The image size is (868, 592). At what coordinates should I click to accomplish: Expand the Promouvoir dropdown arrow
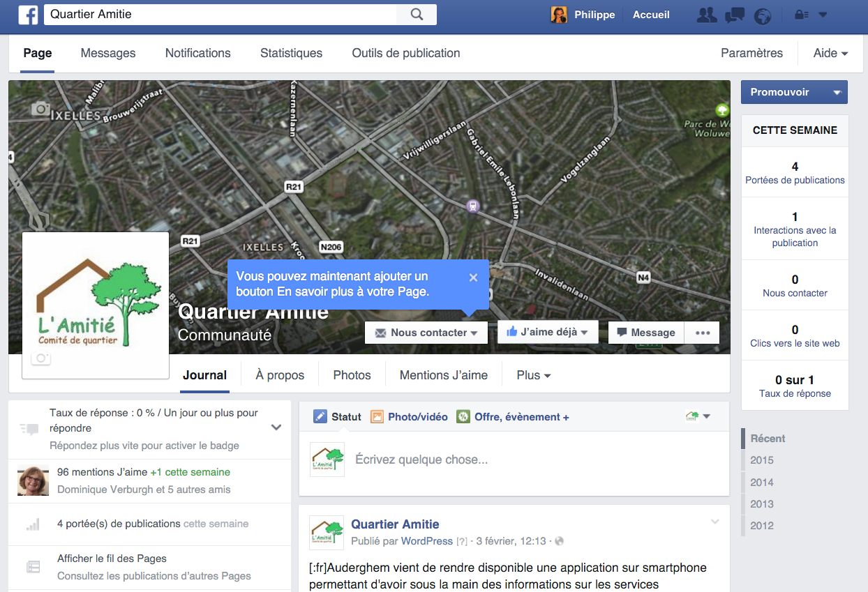click(837, 92)
